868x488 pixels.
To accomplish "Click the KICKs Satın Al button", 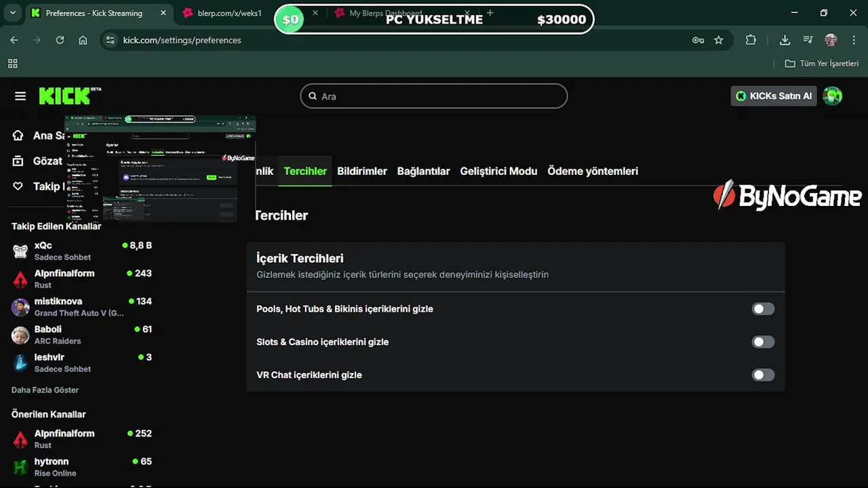I will click(x=774, y=96).
